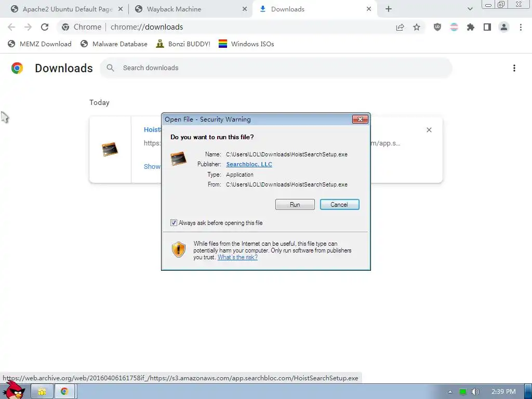Close the Apache2 Ubuntu Default Page tab

click(x=121, y=9)
